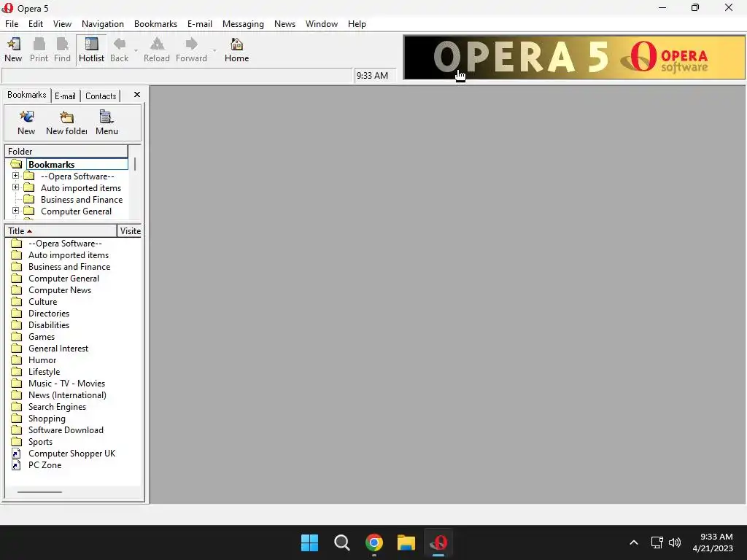Select the General Interest folder icon
This screenshot has width=747, height=560.
point(17,348)
